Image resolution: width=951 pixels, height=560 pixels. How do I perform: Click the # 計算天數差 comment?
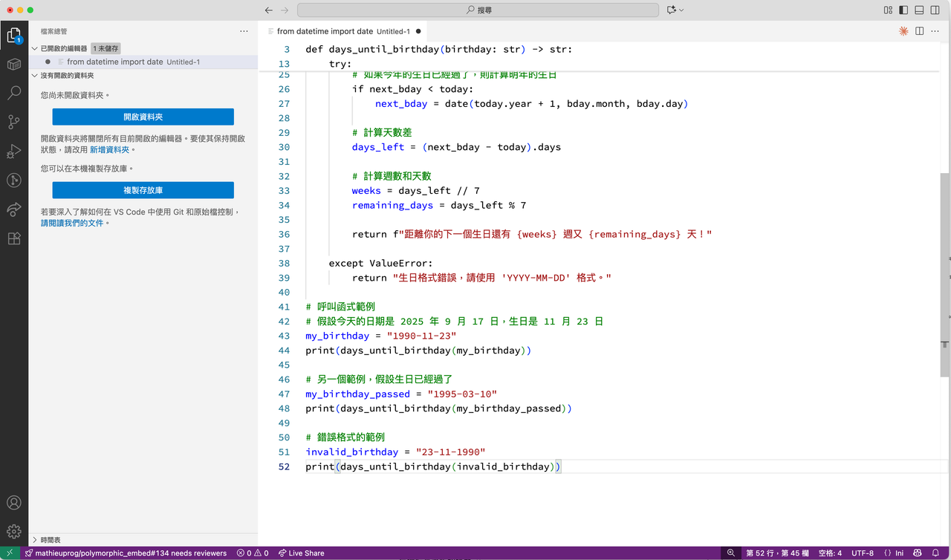[383, 133]
